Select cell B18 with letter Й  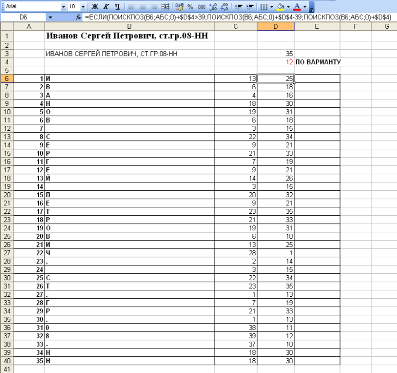129,178
